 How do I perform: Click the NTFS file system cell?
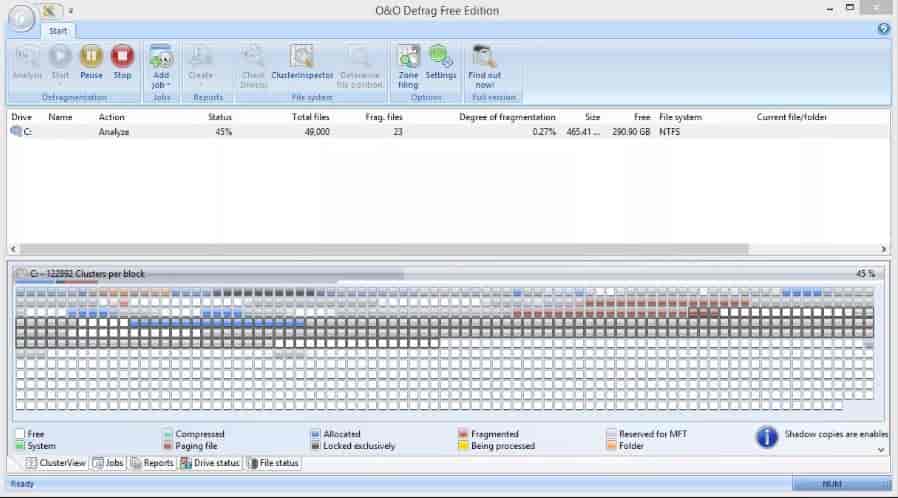[669, 132]
